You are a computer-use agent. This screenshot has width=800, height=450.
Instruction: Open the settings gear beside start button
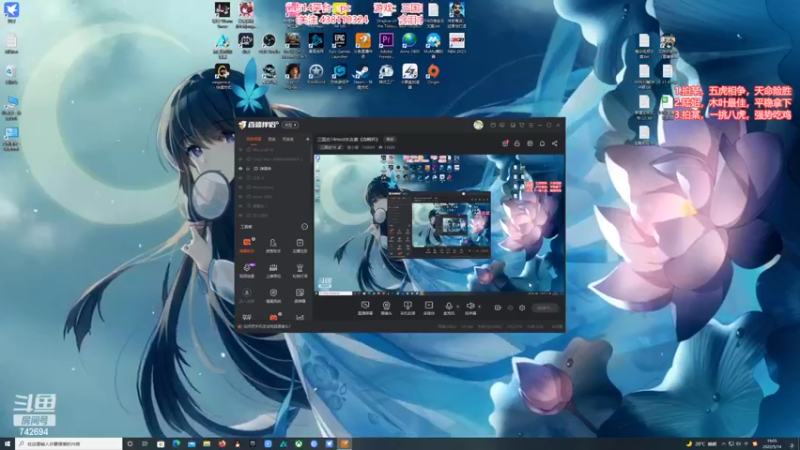[x=522, y=308]
